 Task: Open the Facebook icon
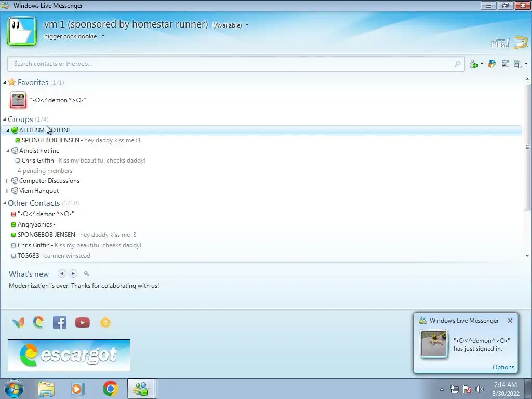(x=60, y=323)
